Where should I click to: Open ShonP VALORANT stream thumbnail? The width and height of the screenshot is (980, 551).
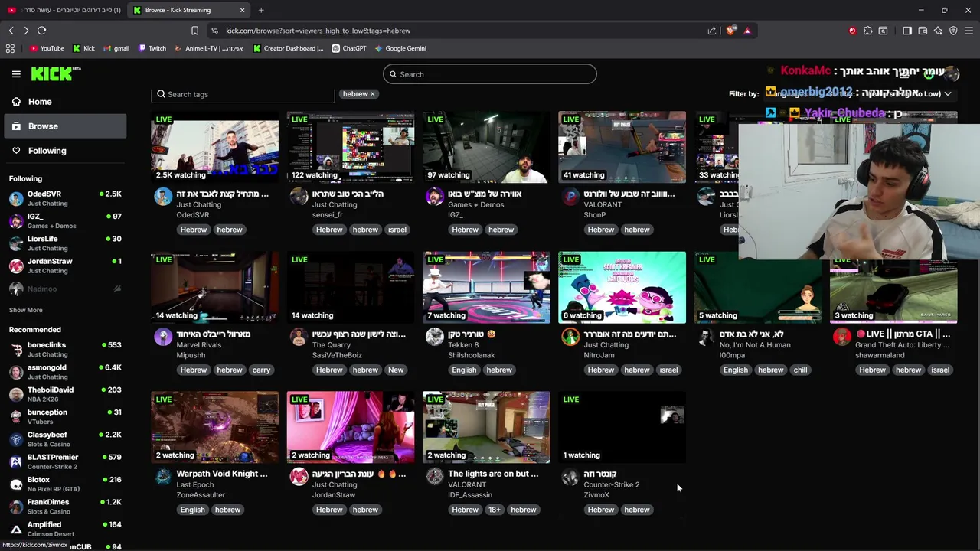(x=622, y=148)
